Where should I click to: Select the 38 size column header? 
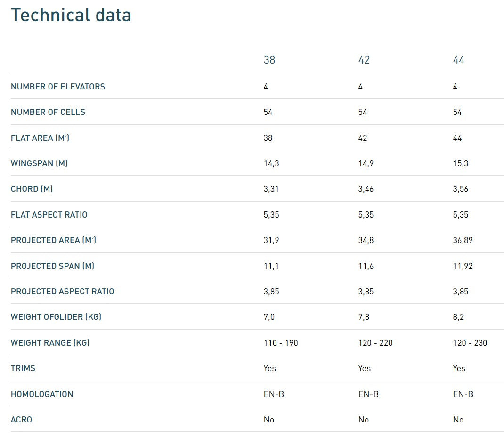click(x=269, y=60)
